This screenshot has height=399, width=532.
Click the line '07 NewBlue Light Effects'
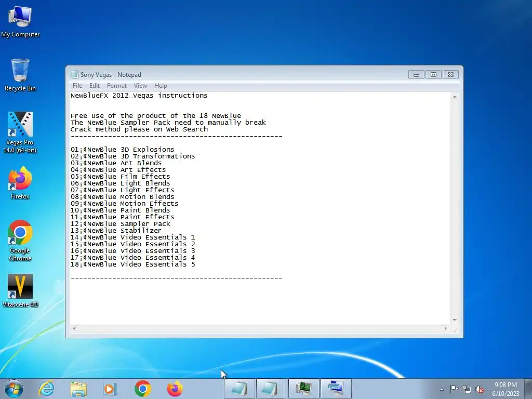(x=122, y=190)
